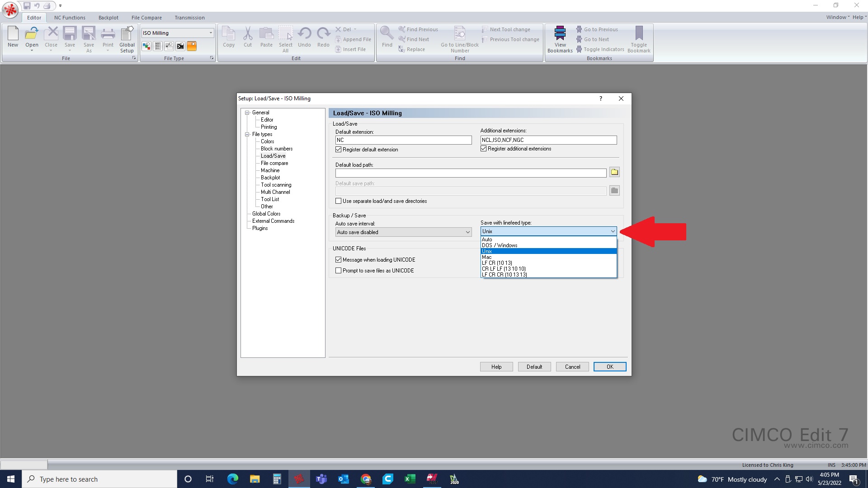The width and height of the screenshot is (868, 488).
Task: Click the New file icon
Action: pyautogui.click(x=13, y=37)
